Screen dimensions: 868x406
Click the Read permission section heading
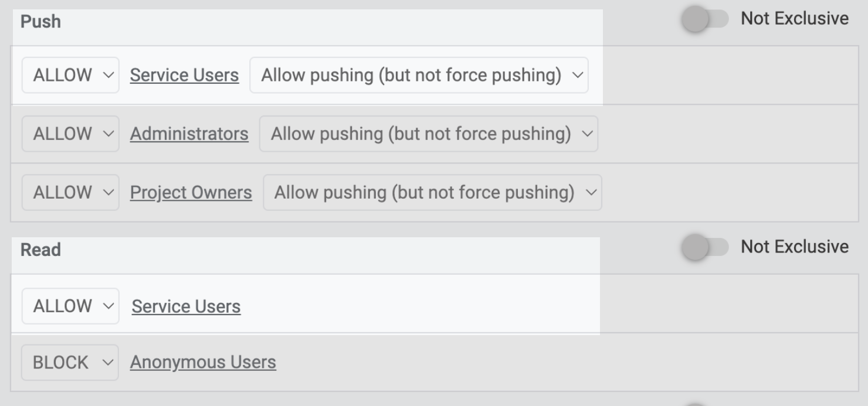click(x=40, y=250)
